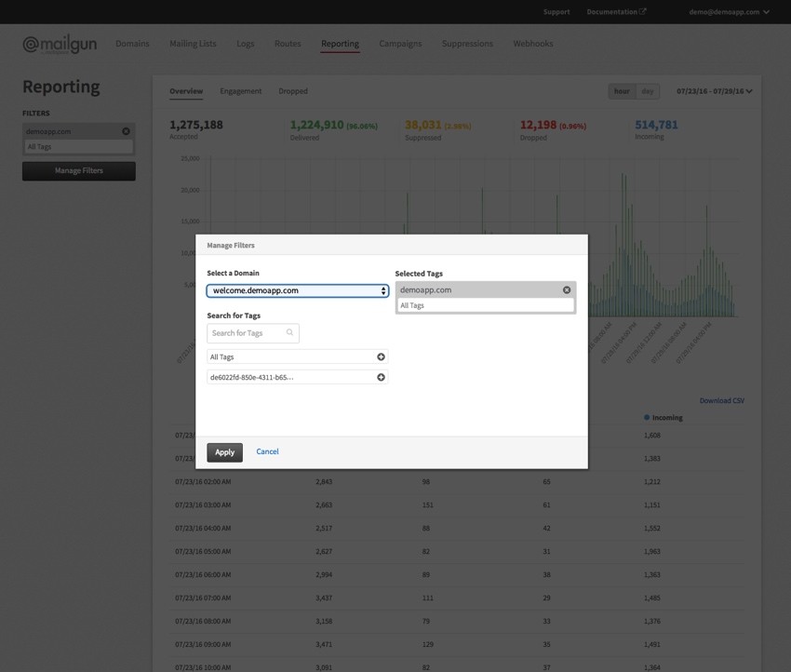791x672 pixels.
Task: Click the Manage Filters sidebar button
Action: (79, 171)
